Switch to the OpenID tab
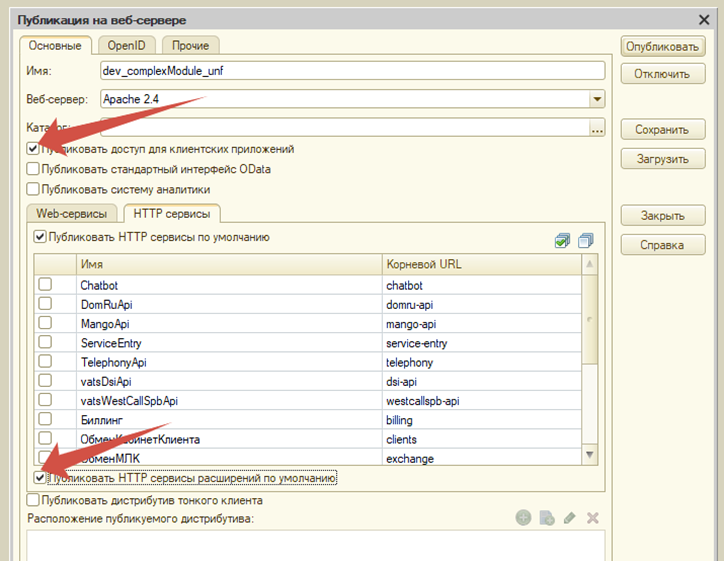The height and width of the screenshot is (561, 724). tap(126, 45)
